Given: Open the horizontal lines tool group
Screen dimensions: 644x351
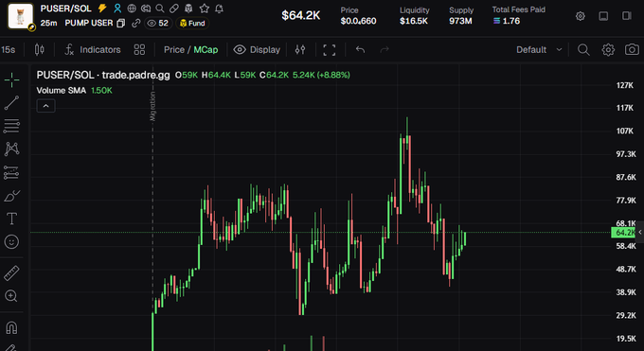Looking at the screenshot, I should 11,126.
